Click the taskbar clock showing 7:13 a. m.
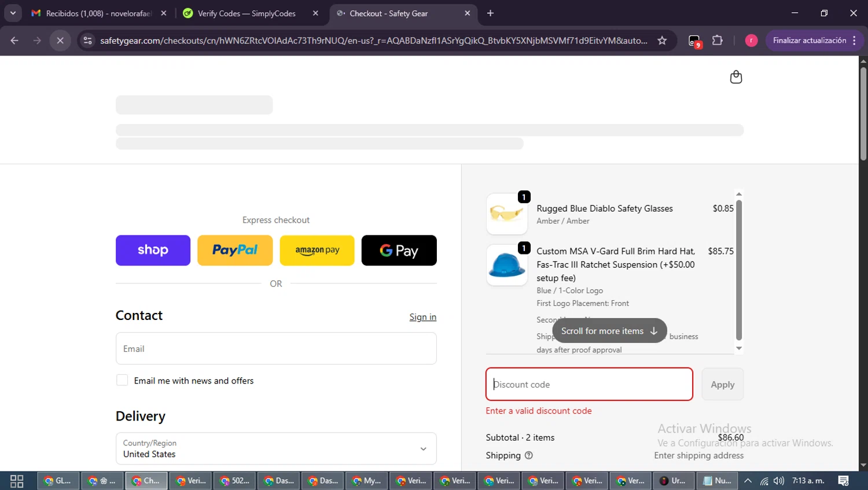This screenshot has height=490, width=868. [x=808, y=481]
